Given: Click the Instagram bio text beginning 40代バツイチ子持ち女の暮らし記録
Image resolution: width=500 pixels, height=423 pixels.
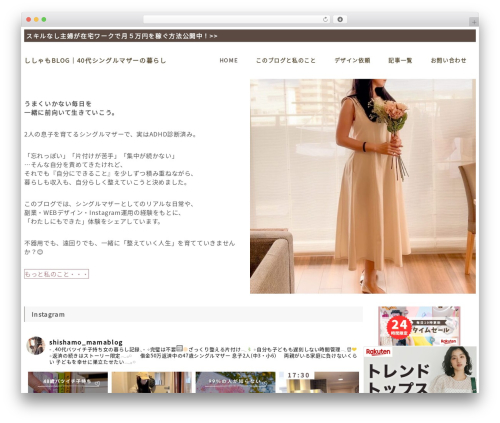Looking at the screenshot, I should point(203,356).
